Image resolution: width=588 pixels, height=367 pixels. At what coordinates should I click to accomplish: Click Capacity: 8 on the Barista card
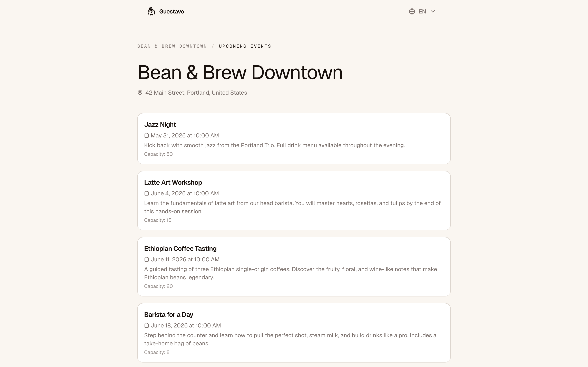pos(157,352)
